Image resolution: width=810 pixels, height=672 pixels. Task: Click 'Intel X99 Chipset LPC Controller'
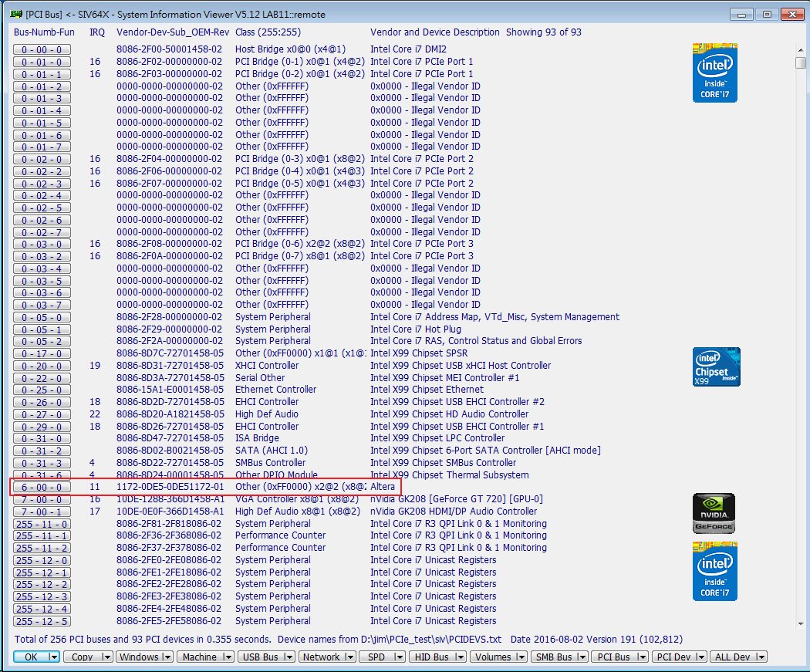pos(437,438)
